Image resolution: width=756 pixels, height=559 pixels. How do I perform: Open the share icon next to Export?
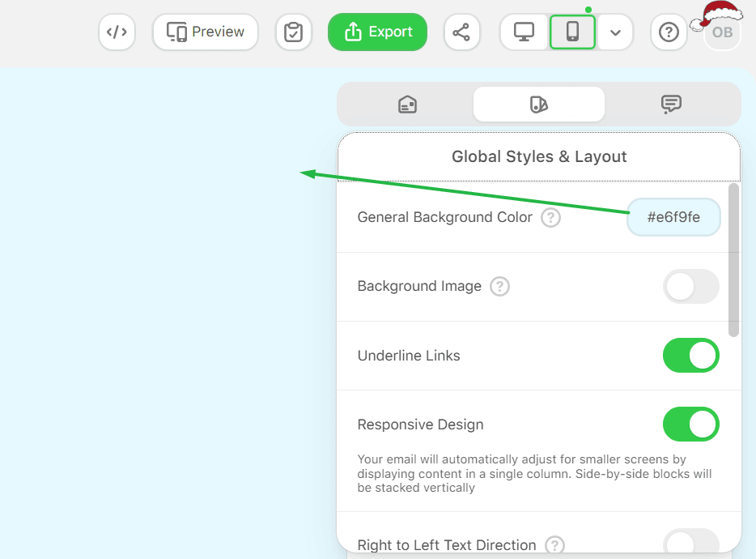[462, 32]
